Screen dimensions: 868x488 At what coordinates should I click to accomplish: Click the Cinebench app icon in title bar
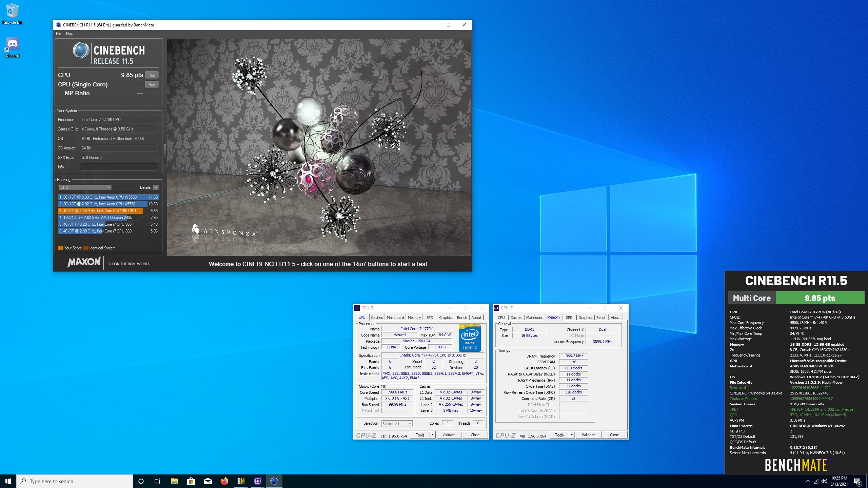click(x=59, y=25)
